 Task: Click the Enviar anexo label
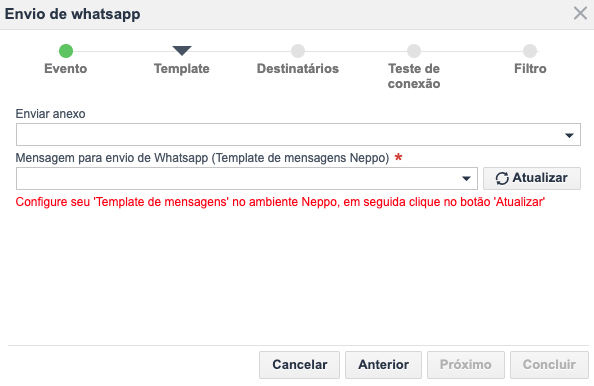[x=50, y=114]
